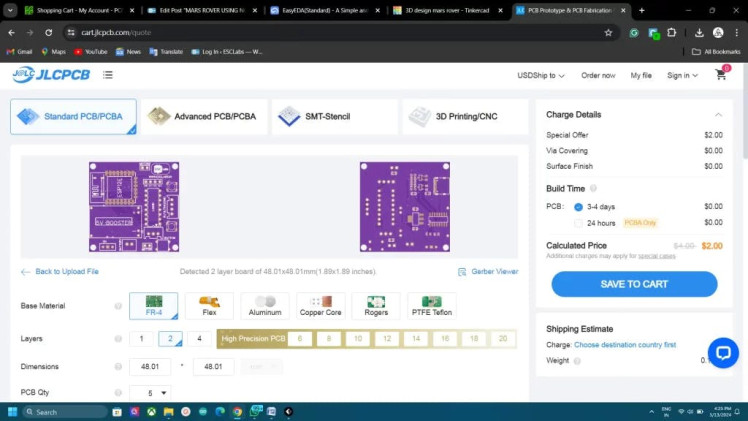Screen dimensions: 748x421
Task: Choose FR-4 base material
Action: [x=154, y=306]
